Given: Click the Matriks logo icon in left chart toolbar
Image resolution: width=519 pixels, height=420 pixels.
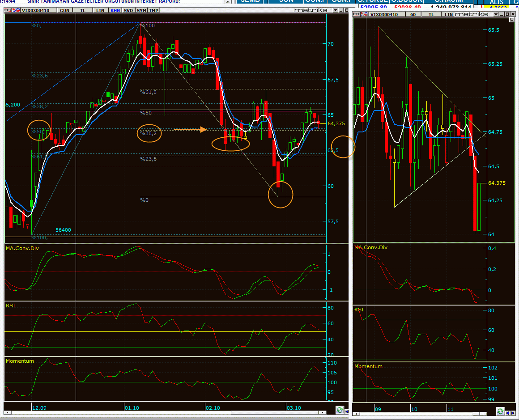Looking at the screenshot, I should click(8, 10).
